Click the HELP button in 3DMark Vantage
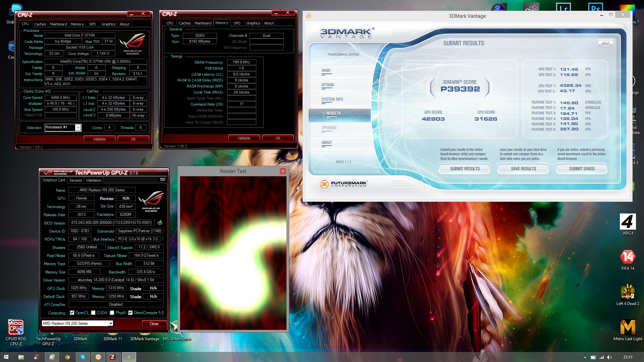Image resolution: width=644 pixels, height=362 pixels. coord(605,43)
